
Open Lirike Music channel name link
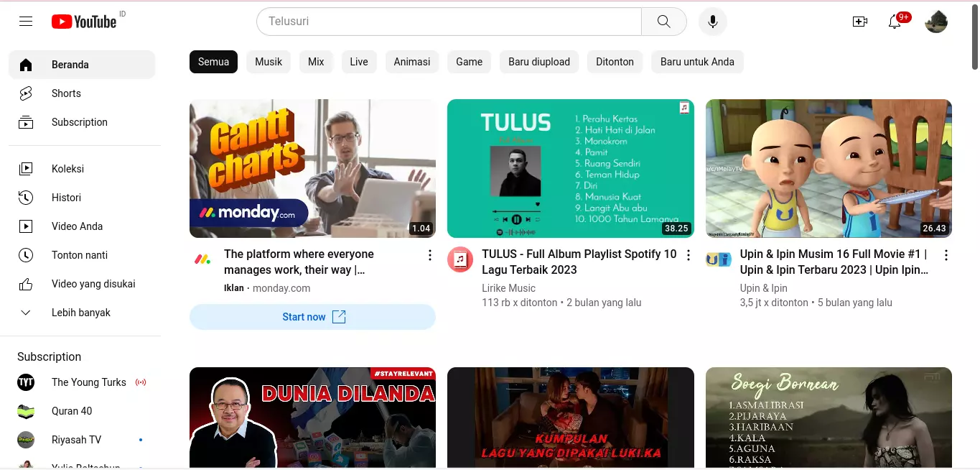click(508, 288)
